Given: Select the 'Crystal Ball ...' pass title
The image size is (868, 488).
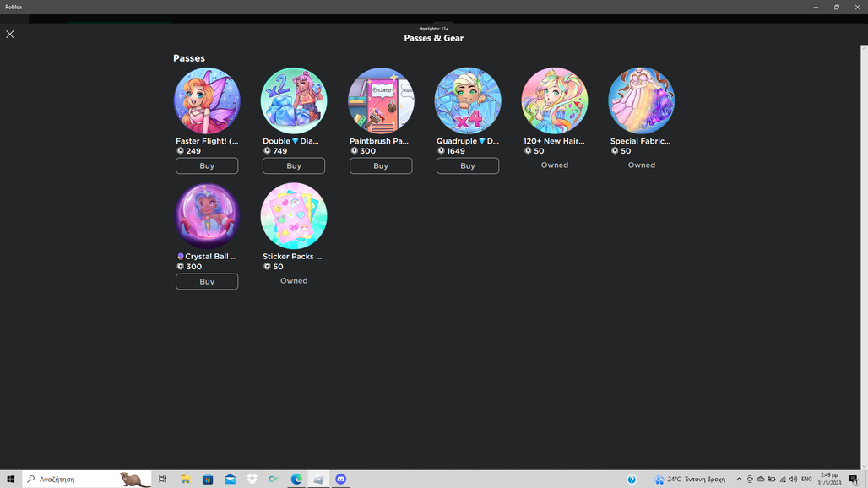Looking at the screenshot, I should pyautogui.click(x=207, y=257).
